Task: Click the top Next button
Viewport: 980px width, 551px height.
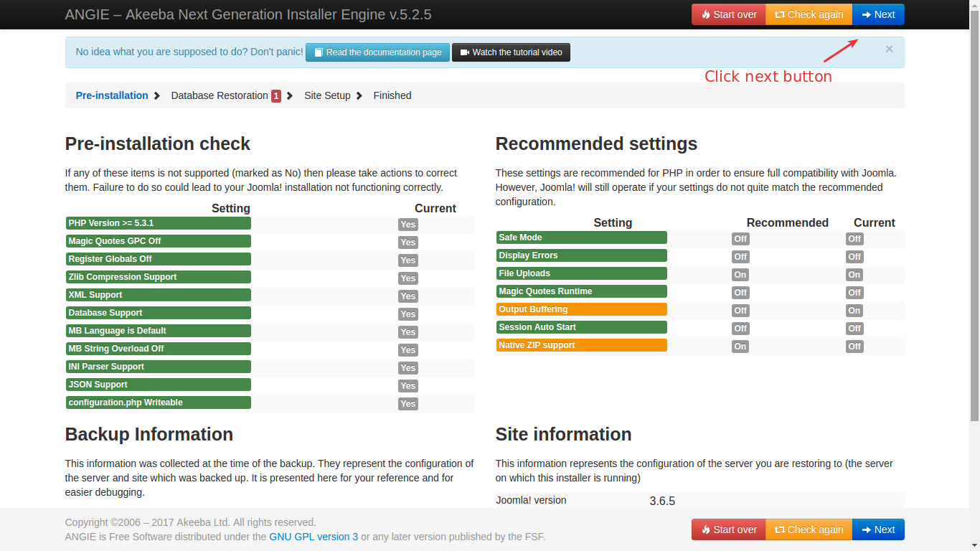Action: point(878,14)
